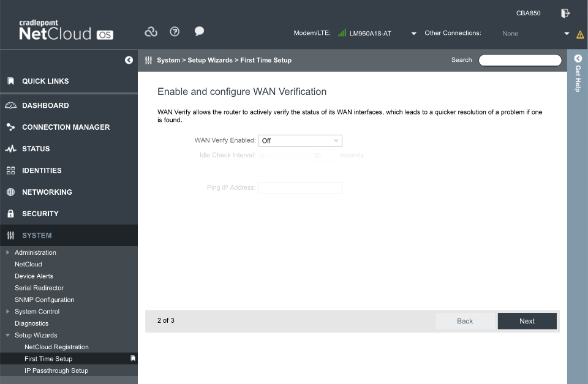588x384 pixels.
Task: Collapse the Setup Wizards tree item
Action: pyautogui.click(x=7, y=335)
